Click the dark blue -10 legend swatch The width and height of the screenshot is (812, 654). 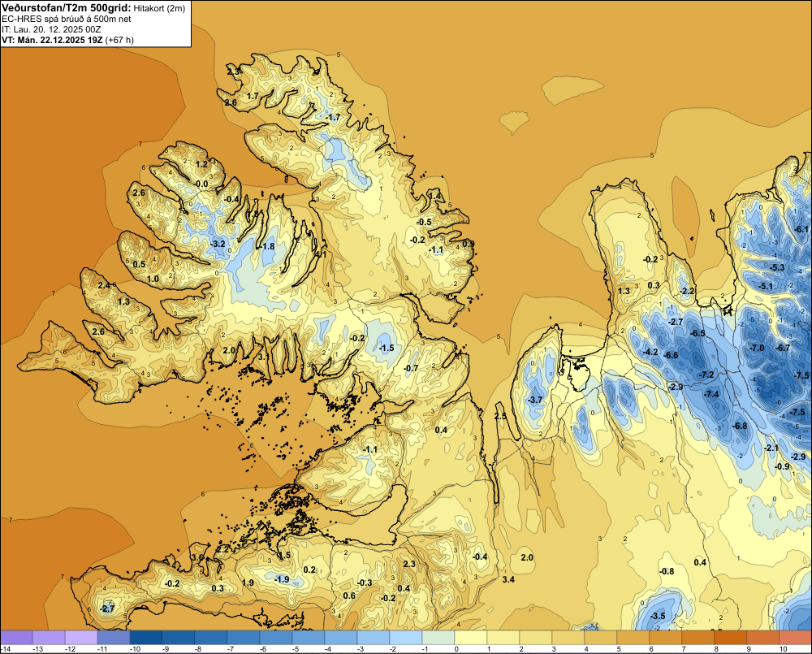(x=146, y=637)
